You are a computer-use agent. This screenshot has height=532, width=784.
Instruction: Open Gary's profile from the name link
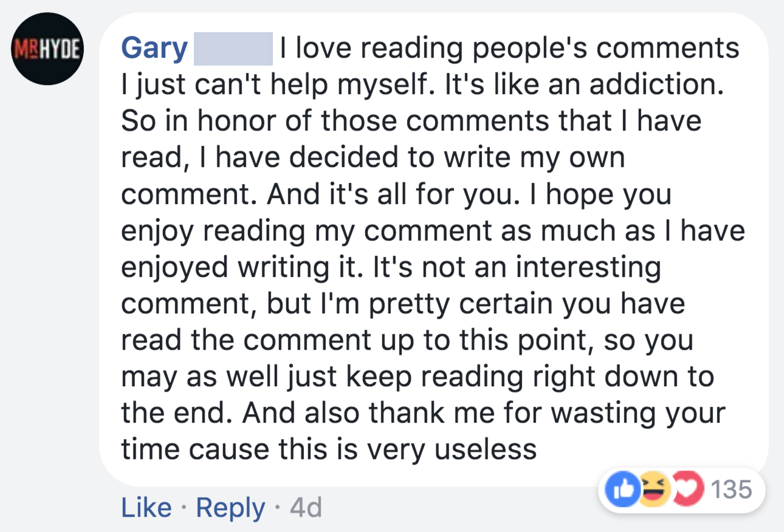click(154, 49)
